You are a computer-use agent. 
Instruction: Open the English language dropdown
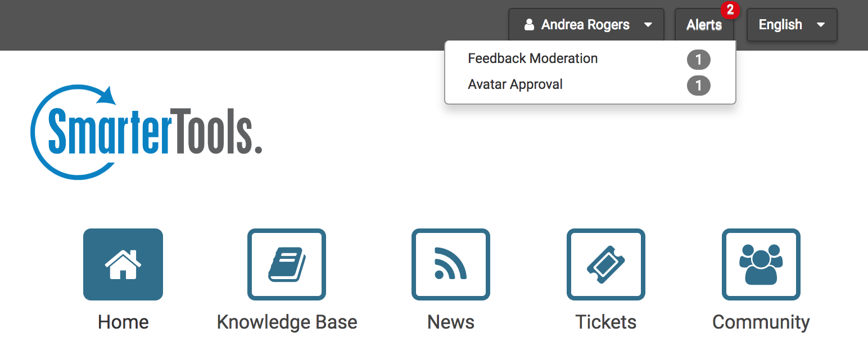click(x=792, y=25)
